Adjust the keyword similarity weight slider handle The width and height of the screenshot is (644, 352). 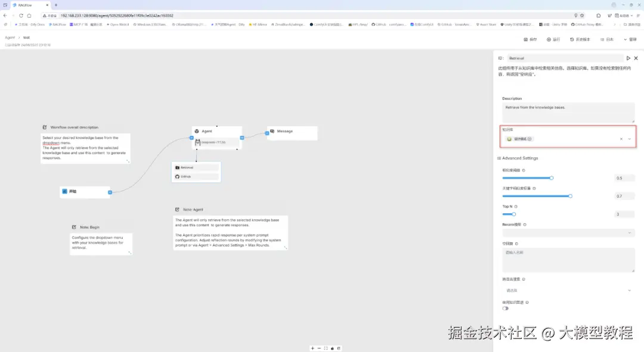(571, 196)
